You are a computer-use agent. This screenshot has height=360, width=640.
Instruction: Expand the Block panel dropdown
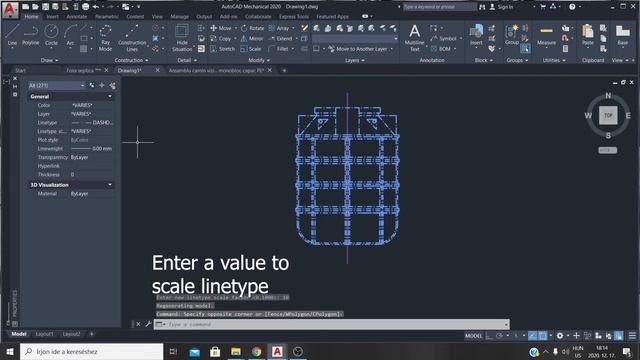[x=484, y=60]
